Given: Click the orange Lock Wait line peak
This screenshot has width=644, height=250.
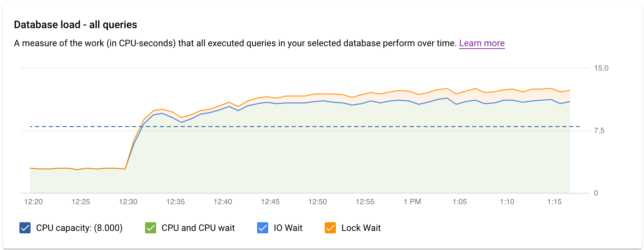Looking at the screenshot, I should [x=448, y=88].
